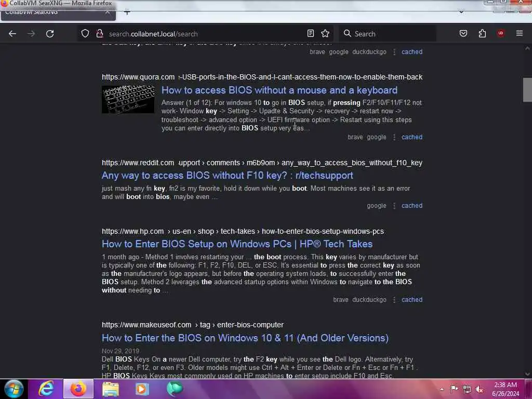This screenshot has width=532, height=399.
Task: Open network status tray icon
Action: pyautogui.click(x=467, y=389)
